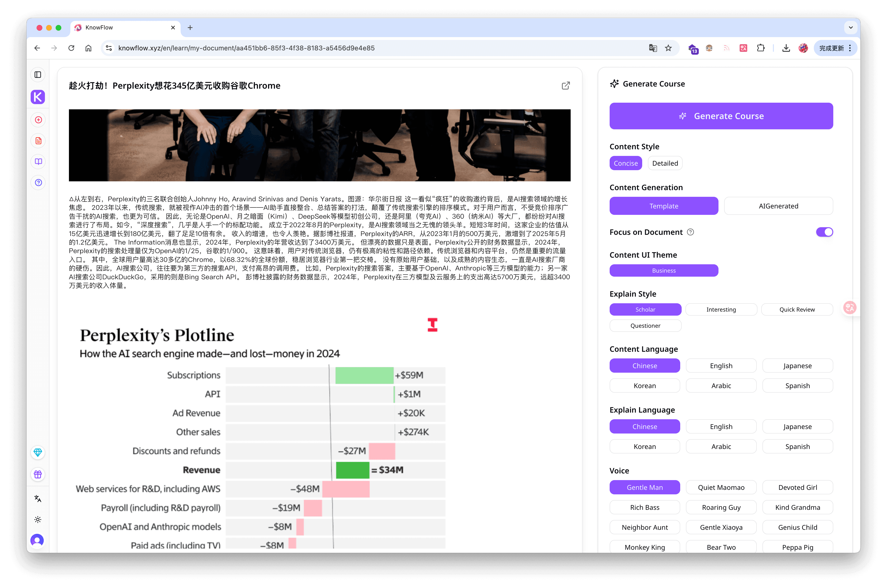Screen dimensions: 887x588
Task: Set Explain Language to Spanish
Action: [797, 446]
